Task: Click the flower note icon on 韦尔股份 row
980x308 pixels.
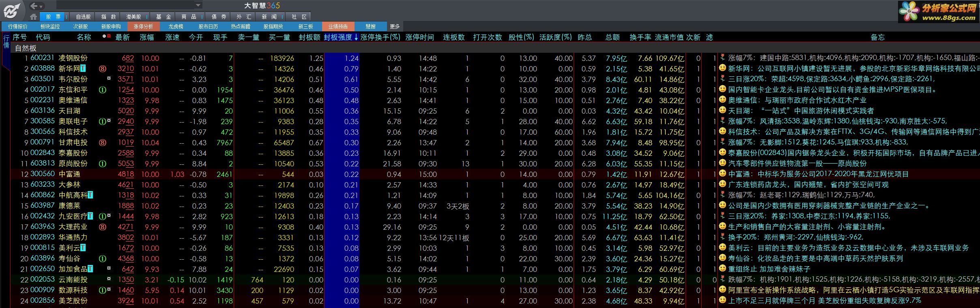Action: click(x=722, y=78)
